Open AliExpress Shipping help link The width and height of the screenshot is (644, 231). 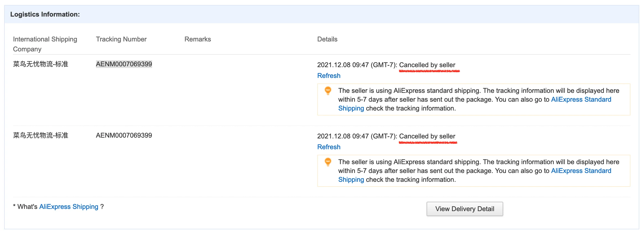pos(69,207)
